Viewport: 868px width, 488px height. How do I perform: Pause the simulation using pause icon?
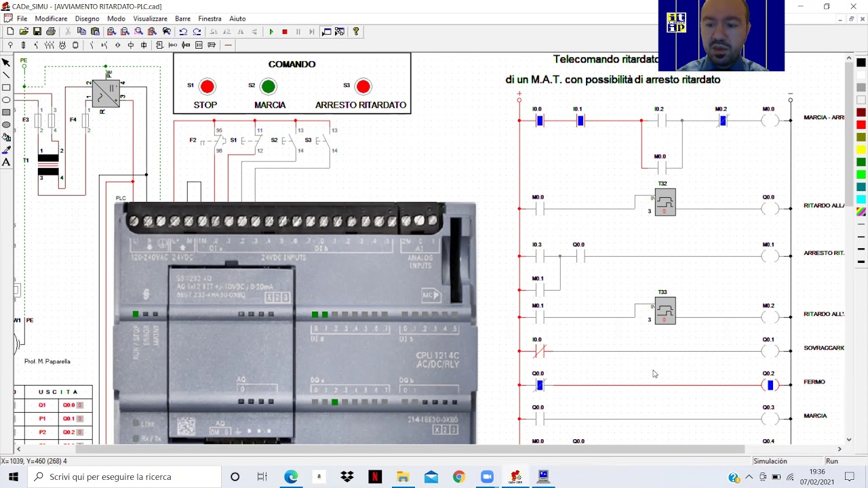pos(298,31)
